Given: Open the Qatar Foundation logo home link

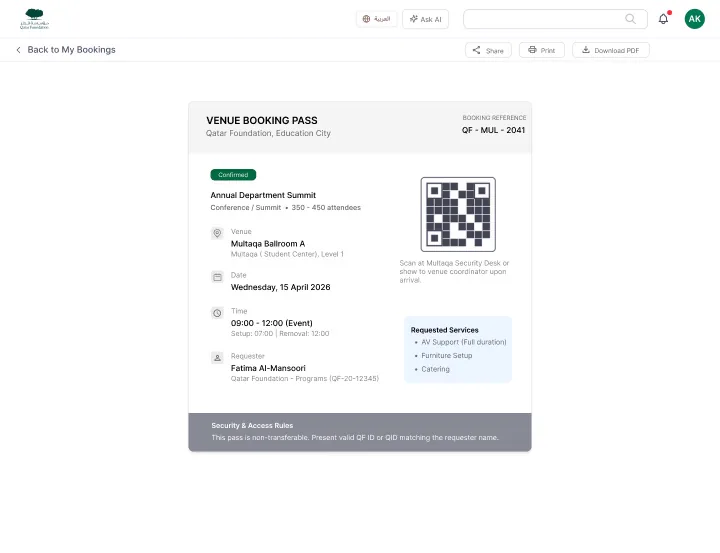Looking at the screenshot, I should [x=34, y=19].
